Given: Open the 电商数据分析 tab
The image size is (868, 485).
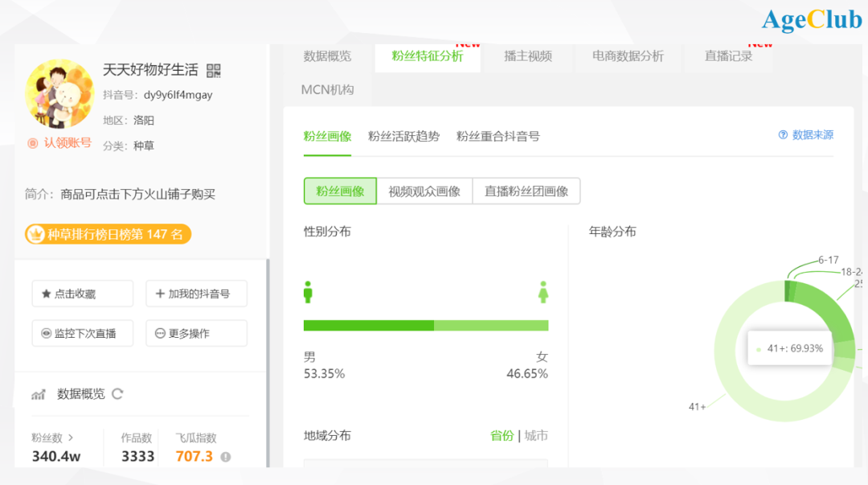Looking at the screenshot, I should click(x=628, y=56).
